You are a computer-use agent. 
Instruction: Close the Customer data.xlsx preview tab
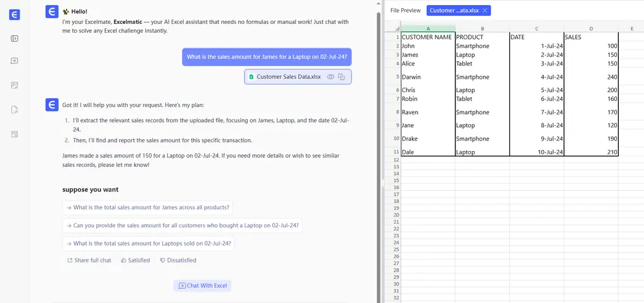click(x=484, y=11)
